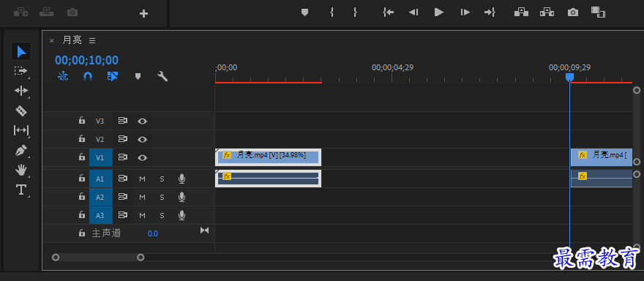The height and width of the screenshot is (281, 644).
Task: Click the Add Marker button in transport
Action: (304, 12)
